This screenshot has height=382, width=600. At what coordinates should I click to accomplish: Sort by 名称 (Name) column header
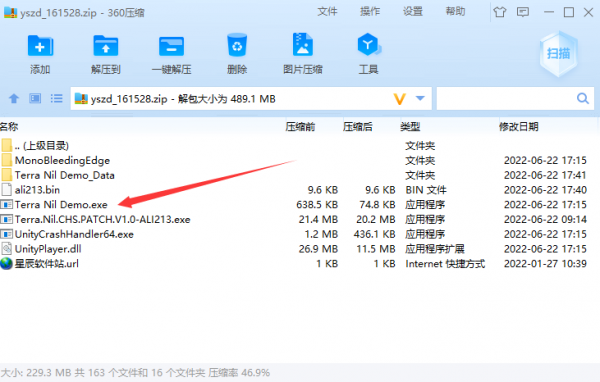9,127
